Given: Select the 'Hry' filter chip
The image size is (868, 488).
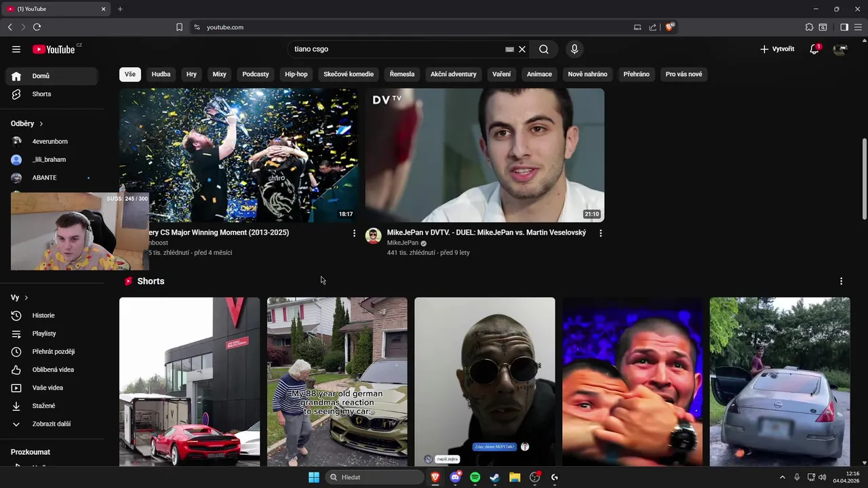Looking at the screenshot, I should click(x=191, y=74).
